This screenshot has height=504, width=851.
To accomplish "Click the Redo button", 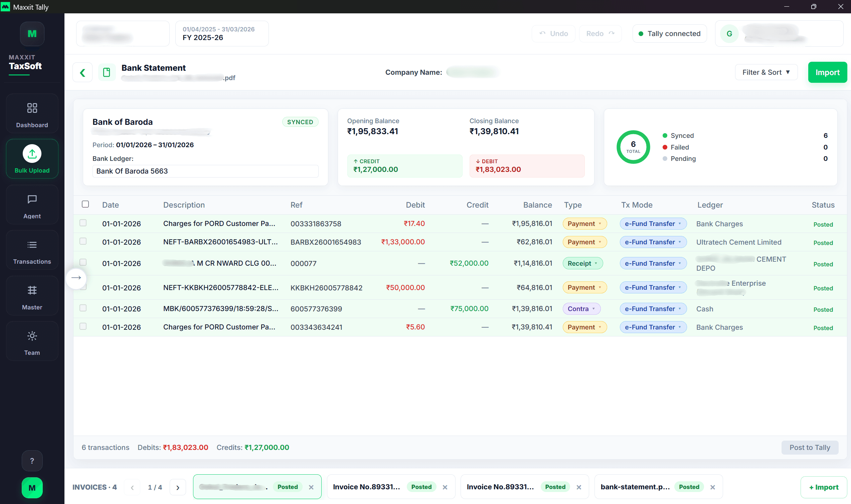I will pyautogui.click(x=600, y=34).
